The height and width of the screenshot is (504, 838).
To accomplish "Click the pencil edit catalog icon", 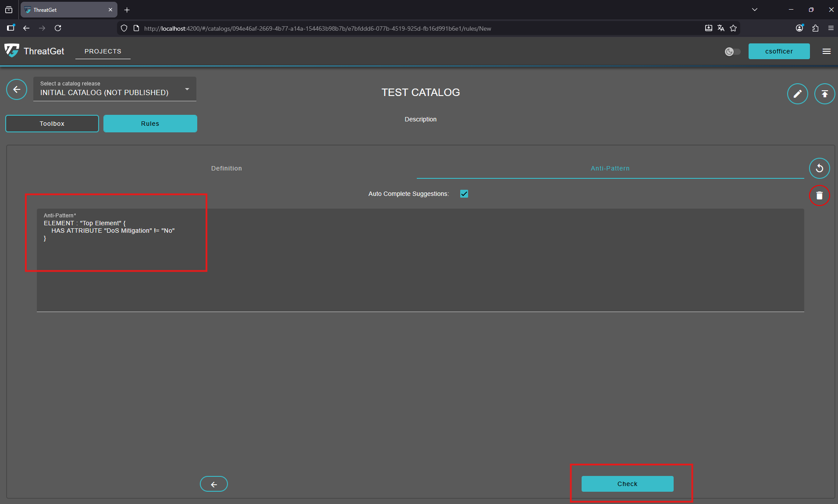I will pyautogui.click(x=797, y=94).
